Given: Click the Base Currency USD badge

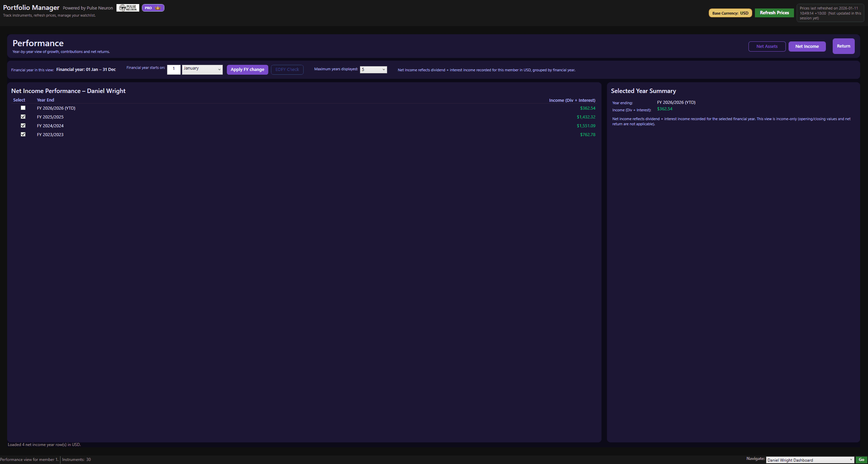Looking at the screenshot, I should pos(730,13).
